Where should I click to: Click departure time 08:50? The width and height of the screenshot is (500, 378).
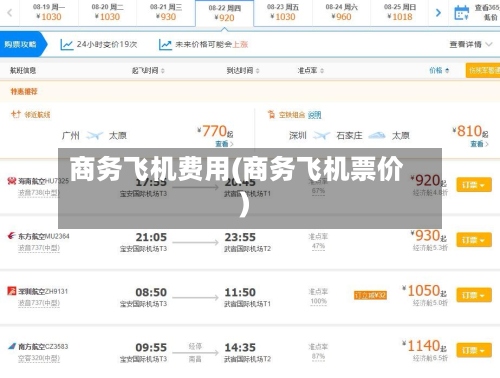pos(151,292)
